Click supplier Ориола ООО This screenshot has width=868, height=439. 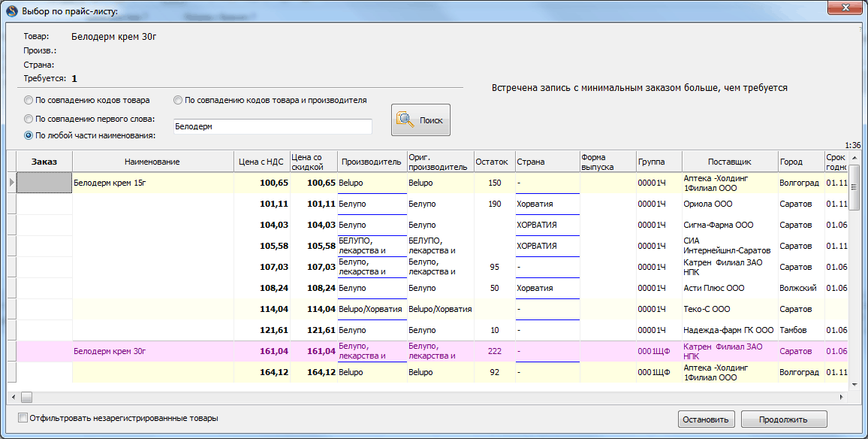[707, 204]
